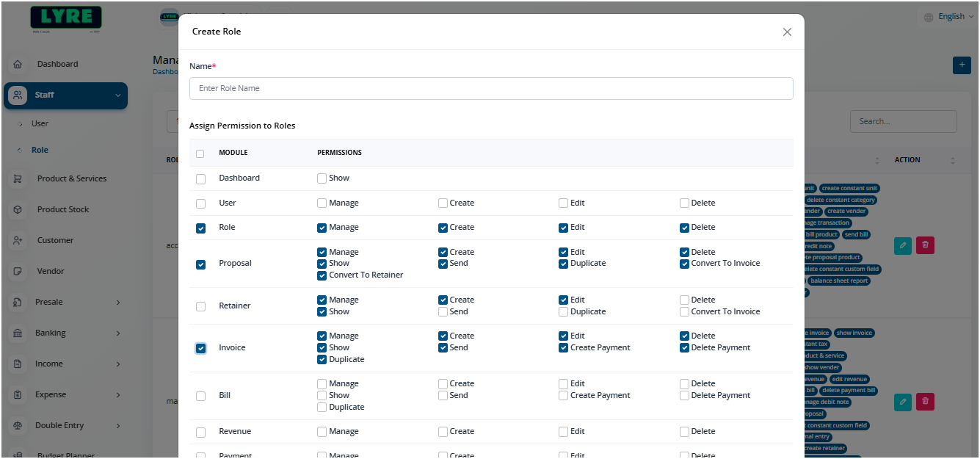This screenshot has width=980, height=459.
Task: Click the Product Stock cube icon
Action: [x=18, y=209]
